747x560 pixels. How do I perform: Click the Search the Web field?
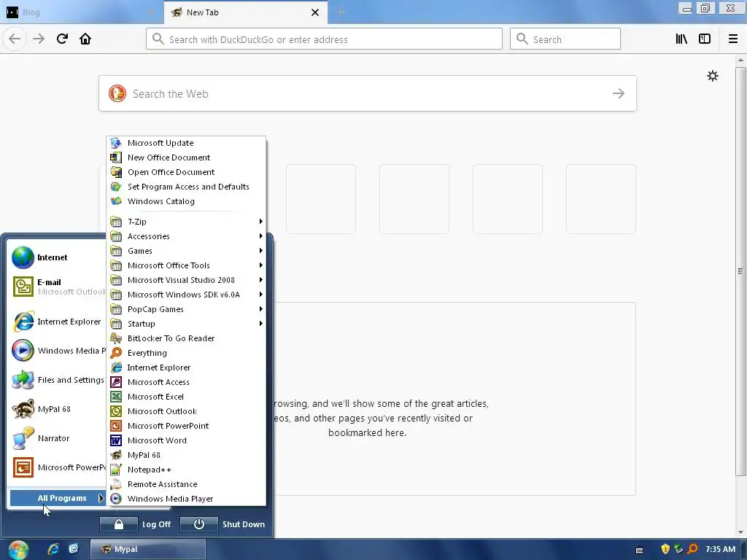pyautogui.click(x=368, y=93)
